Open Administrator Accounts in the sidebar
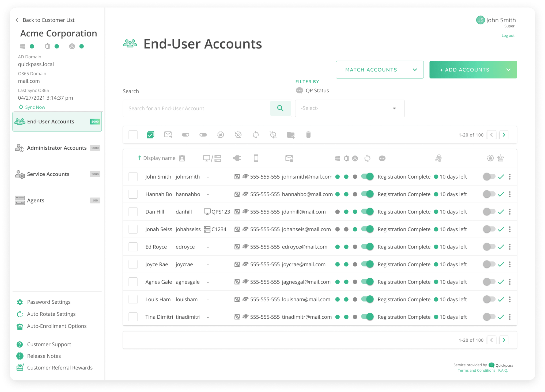The height and width of the screenshot is (392, 545). pyautogui.click(x=57, y=148)
